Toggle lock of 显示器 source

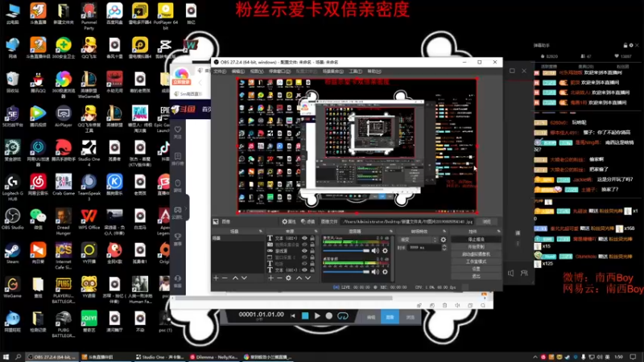[312, 251]
